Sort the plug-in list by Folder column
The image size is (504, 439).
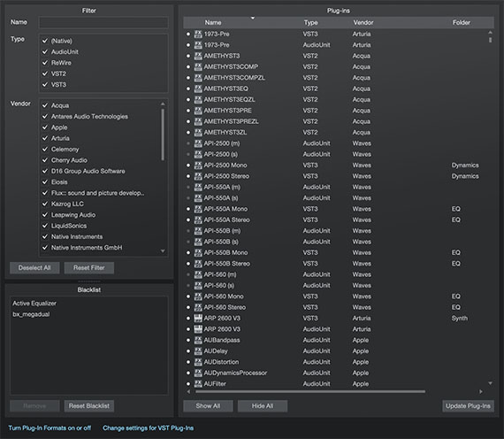click(462, 22)
